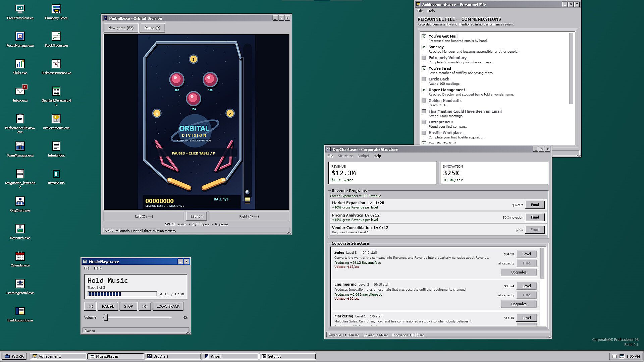Toggle the Circle Back commendation checkbox
Screen dimensions: 644x362
424,79
